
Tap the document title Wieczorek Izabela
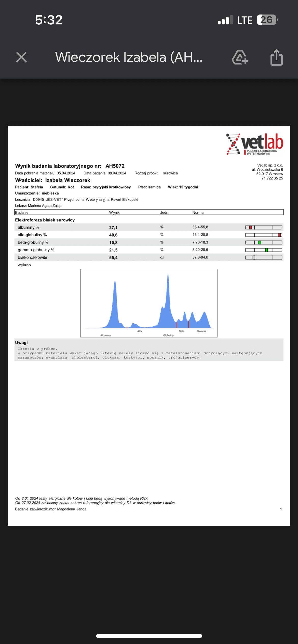point(129,57)
